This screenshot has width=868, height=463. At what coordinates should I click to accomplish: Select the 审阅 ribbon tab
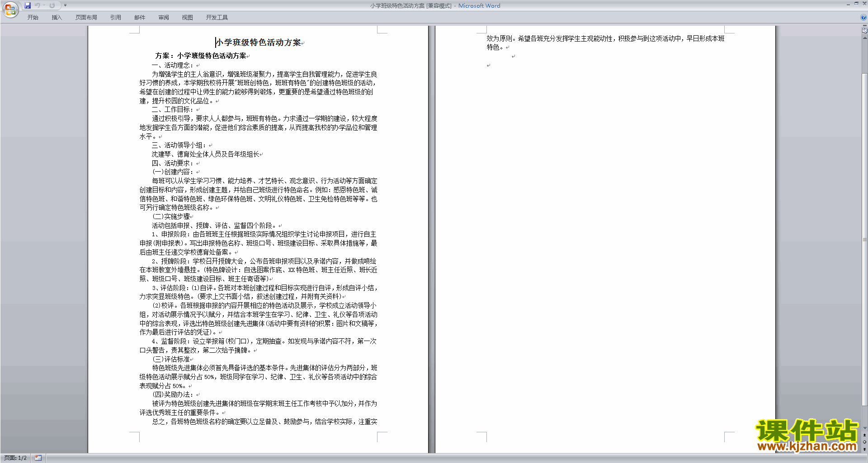pos(164,18)
